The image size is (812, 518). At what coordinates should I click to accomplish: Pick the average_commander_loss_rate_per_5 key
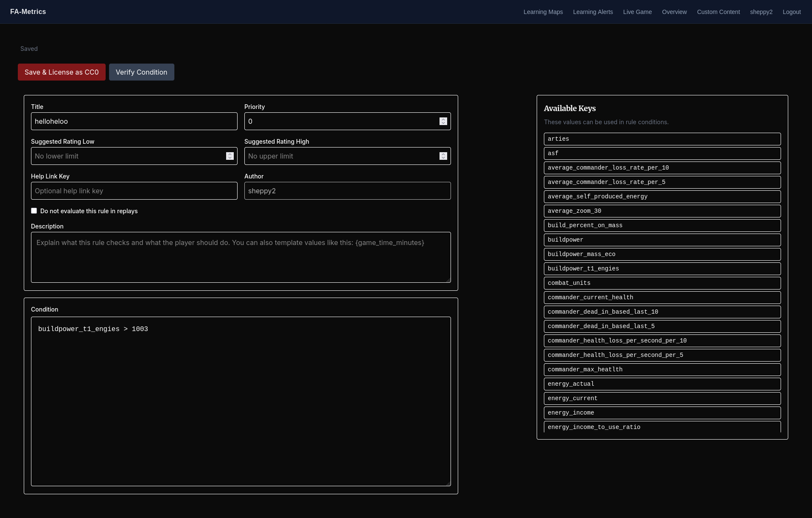point(662,182)
